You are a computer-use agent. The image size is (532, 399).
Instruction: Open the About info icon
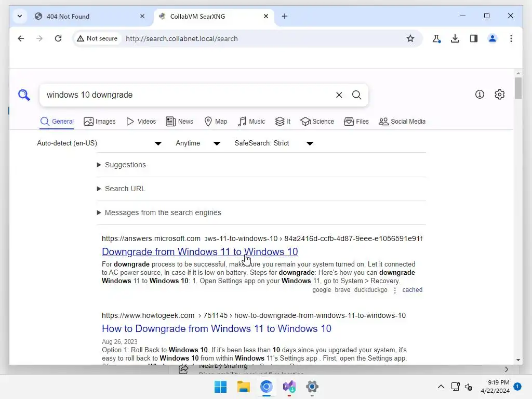[x=480, y=95]
